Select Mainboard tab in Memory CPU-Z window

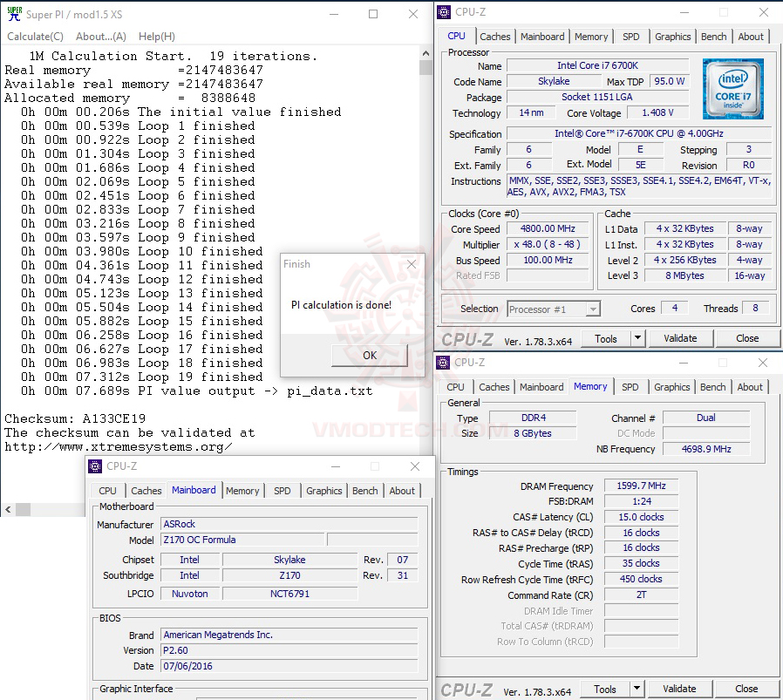[x=541, y=387]
